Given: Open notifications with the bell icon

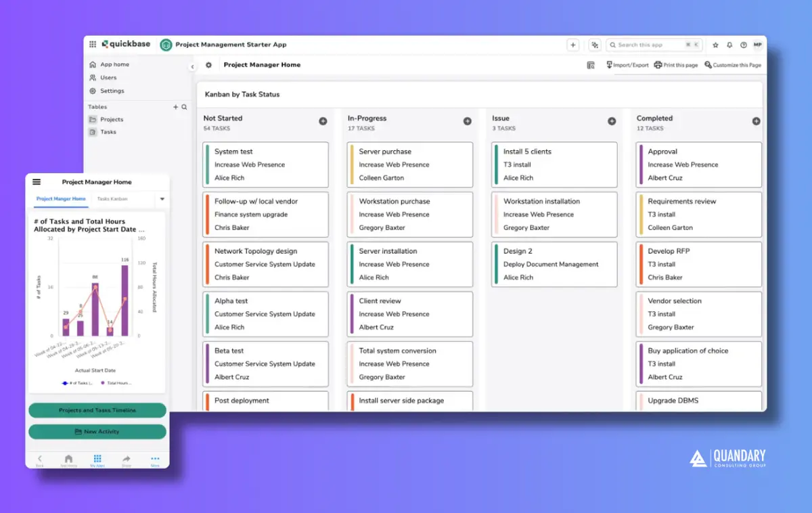Looking at the screenshot, I should 729,45.
